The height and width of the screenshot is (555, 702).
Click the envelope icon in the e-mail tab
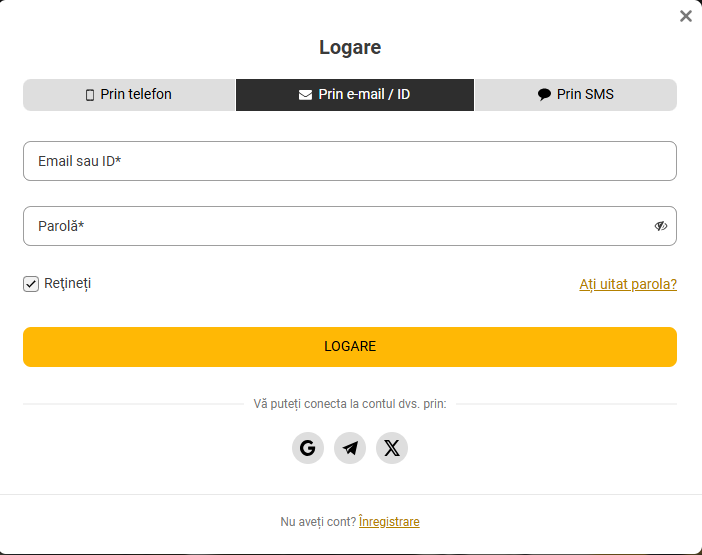(305, 95)
